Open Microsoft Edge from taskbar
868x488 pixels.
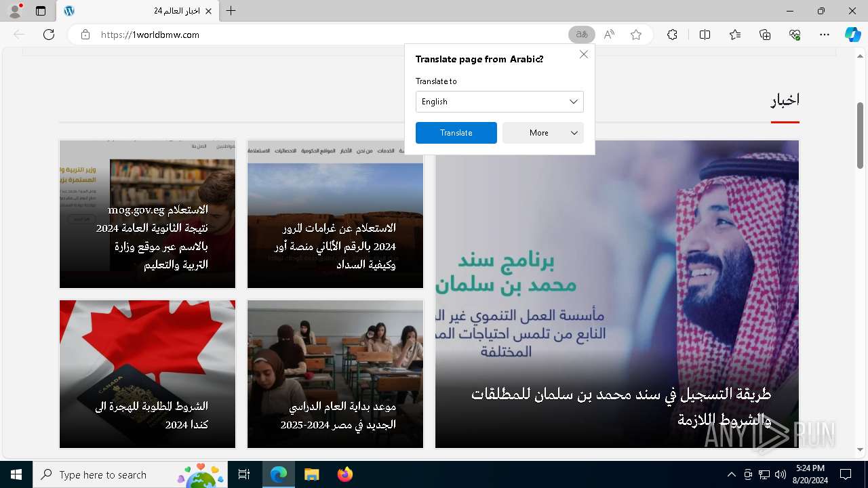coord(279,474)
